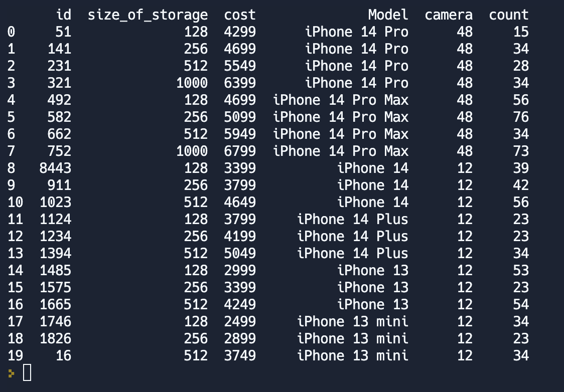The height and width of the screenshot is (392, 564).
Task: Click the cost value 4299
Action: tap(239, 32)
